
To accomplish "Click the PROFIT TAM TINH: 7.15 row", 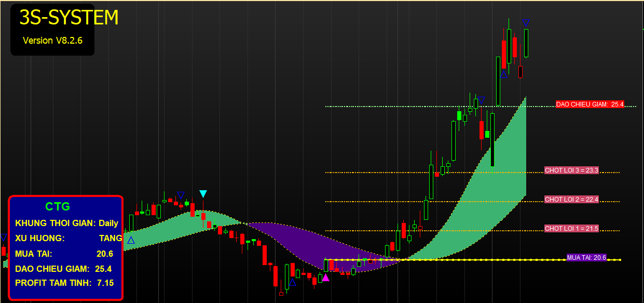I will (x=65, y=283).
